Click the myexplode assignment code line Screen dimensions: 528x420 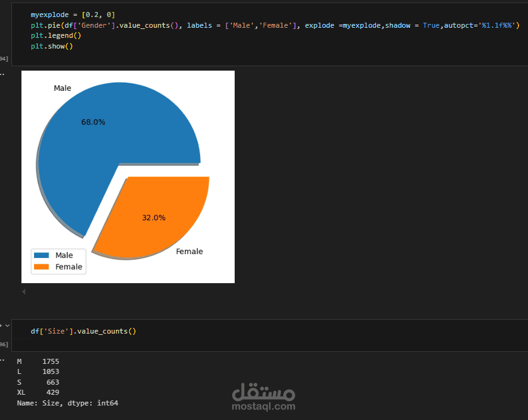pyautogui.click(x=73, y=15)
